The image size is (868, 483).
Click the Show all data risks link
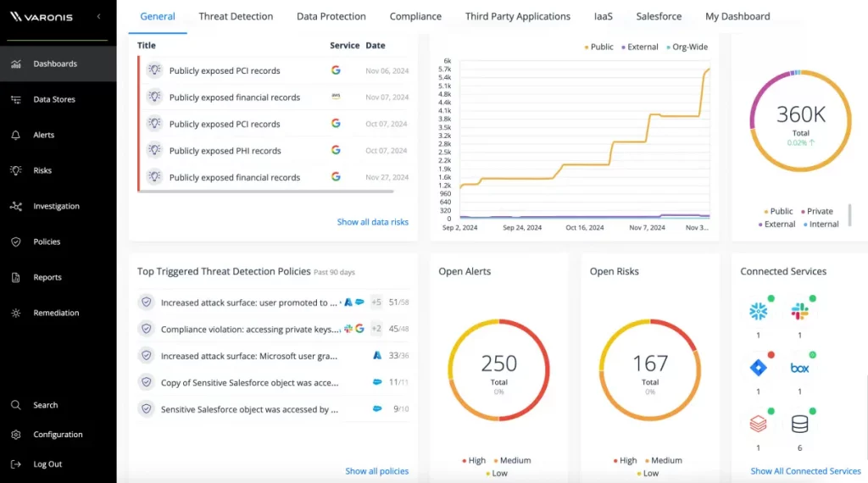pyautogui.click(x=372, y=222)
